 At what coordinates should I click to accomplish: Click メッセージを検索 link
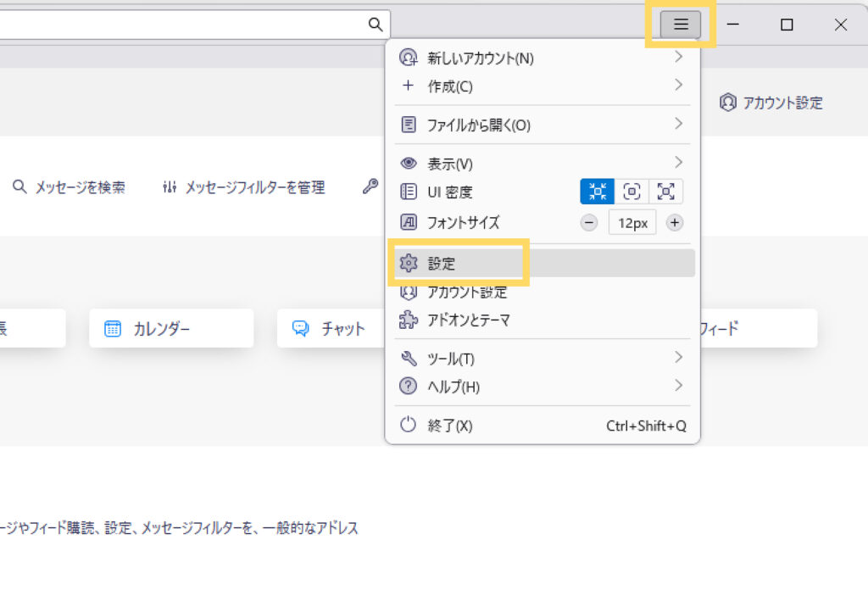tap(70, 187)
